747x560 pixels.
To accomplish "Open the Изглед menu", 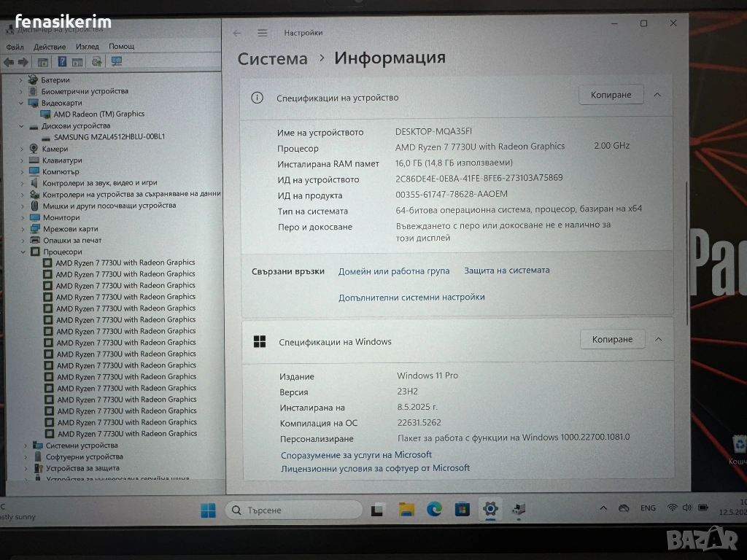I will tap(88, 46).
